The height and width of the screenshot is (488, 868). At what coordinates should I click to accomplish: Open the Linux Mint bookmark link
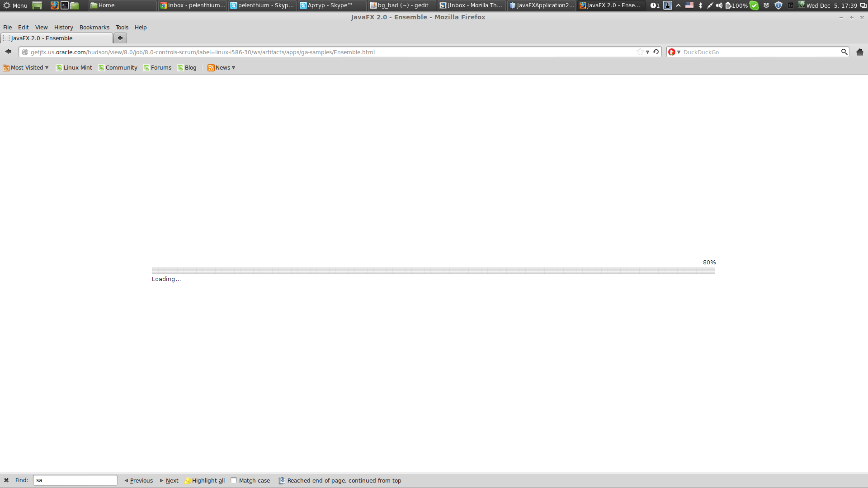(74, 68)
